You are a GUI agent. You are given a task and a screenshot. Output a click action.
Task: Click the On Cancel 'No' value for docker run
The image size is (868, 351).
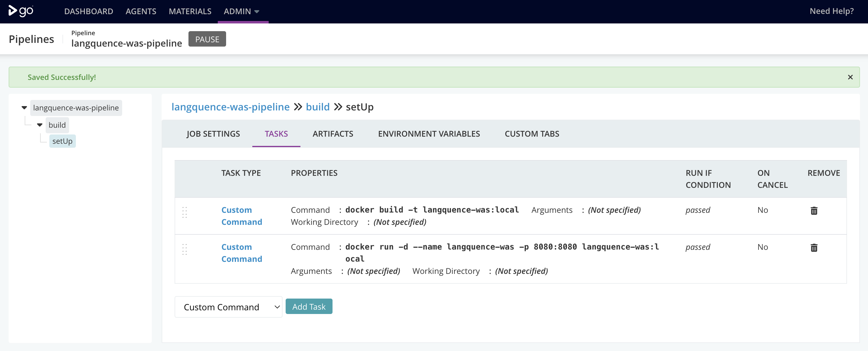(x=763, y=247)
